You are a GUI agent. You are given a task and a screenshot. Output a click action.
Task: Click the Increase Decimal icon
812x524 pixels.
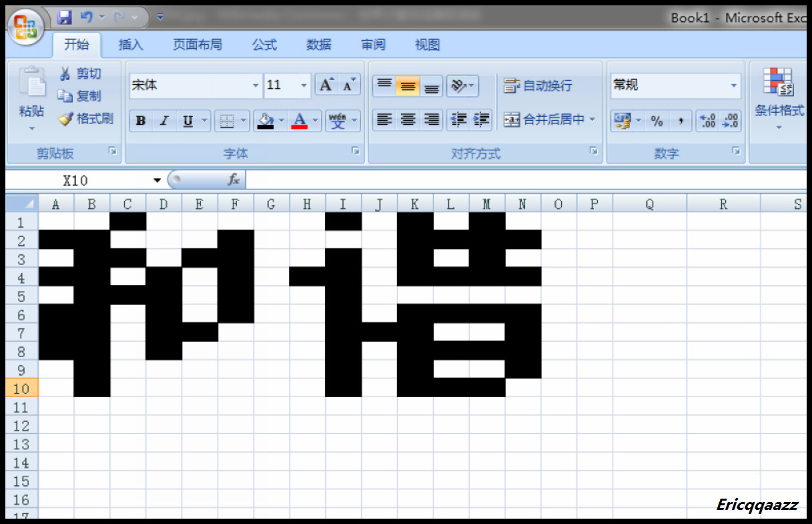tap(708, 121)
